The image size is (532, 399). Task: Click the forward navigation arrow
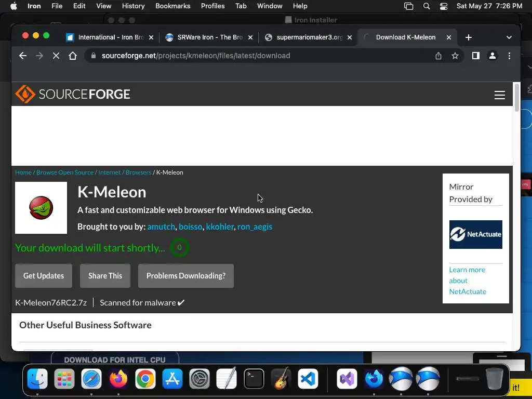[x=39, y=56]
